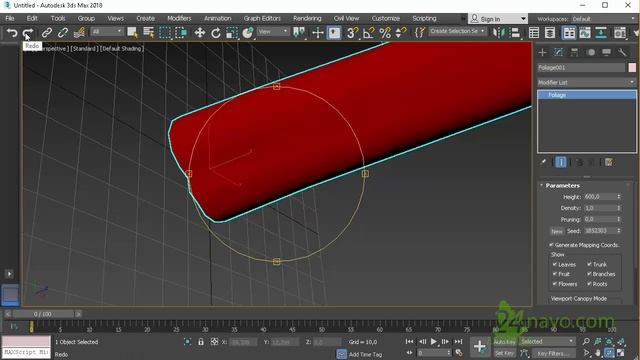Play the animation
This screenshot has width=640, height=360.
coord(434,341)
